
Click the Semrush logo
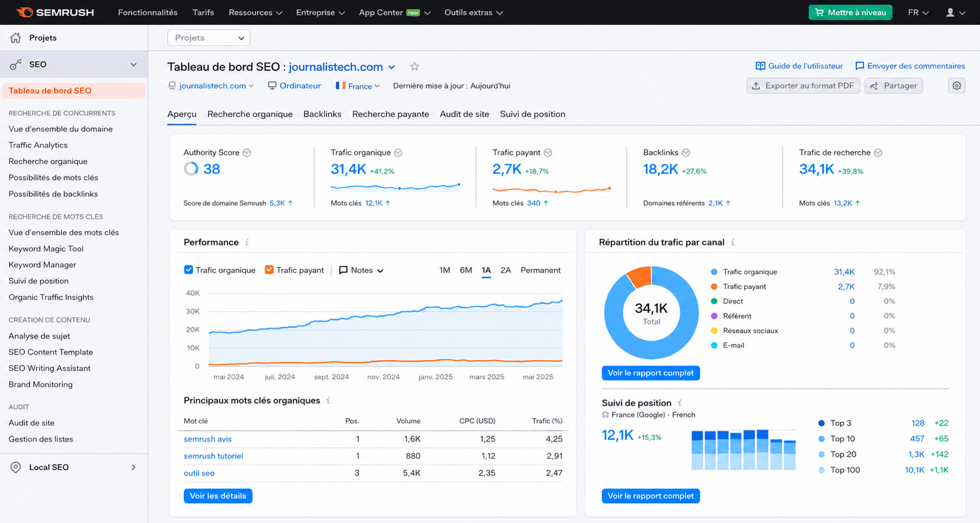pos(55,12)
